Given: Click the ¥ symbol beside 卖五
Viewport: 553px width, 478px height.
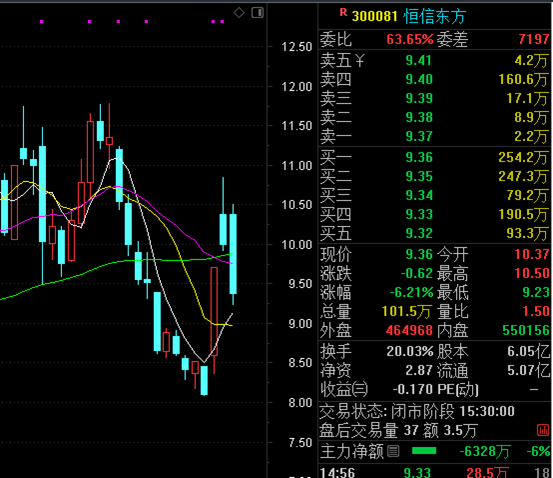Looking at the screenshot, I should pyautogui.click(x=359, y=61).
